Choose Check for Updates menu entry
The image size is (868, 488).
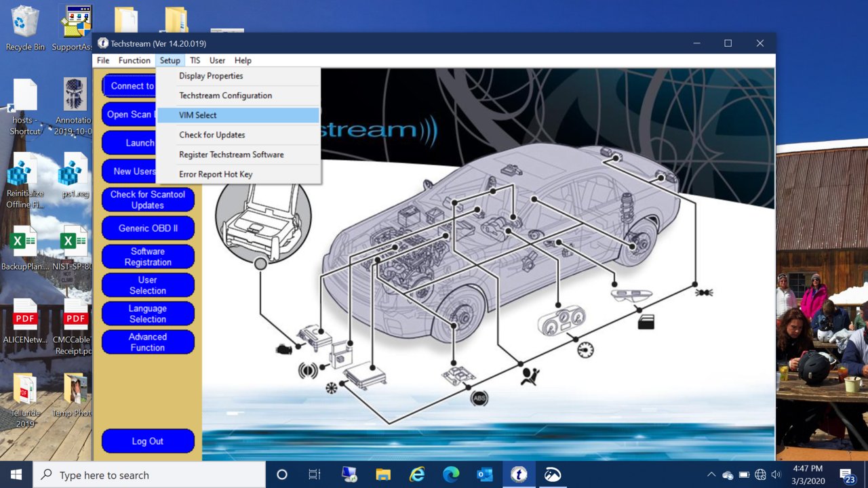238,135
